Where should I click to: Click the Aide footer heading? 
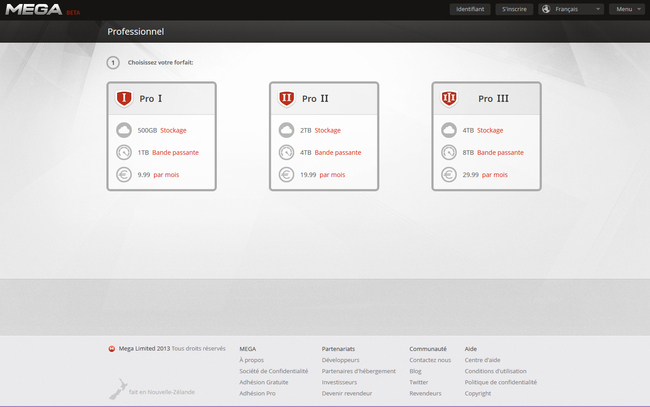pos(471,349)
